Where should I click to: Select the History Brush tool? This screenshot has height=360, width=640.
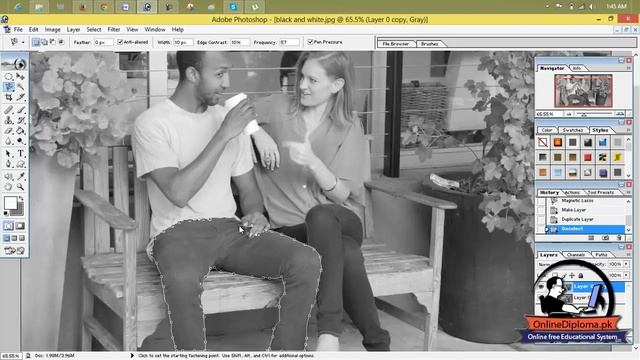[20, 120]
